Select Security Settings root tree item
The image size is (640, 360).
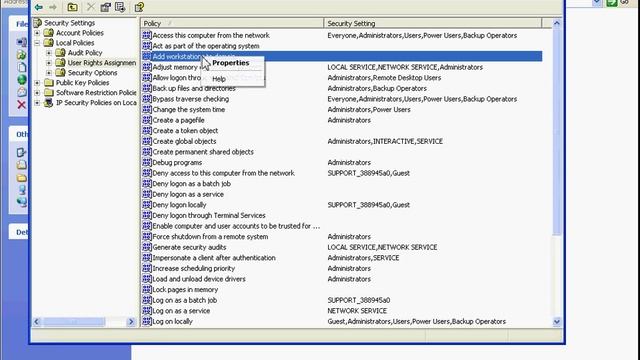point(69,23)
